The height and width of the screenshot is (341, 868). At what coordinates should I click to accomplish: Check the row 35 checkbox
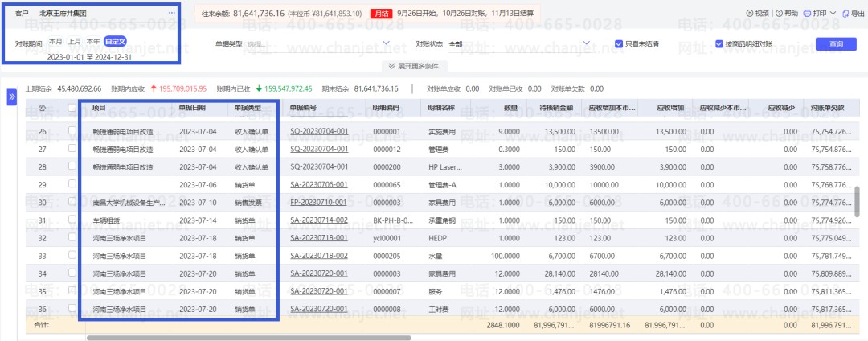coord(72,290)
